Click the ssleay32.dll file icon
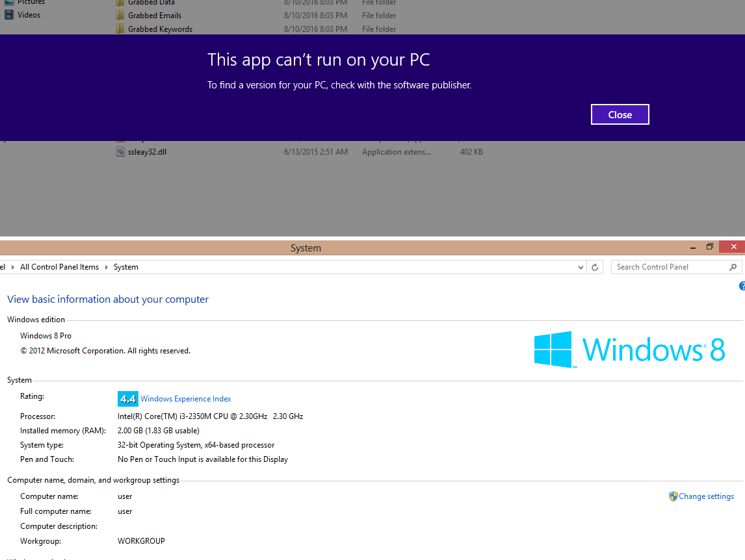The image size is (745, 560). coord(121,152)
